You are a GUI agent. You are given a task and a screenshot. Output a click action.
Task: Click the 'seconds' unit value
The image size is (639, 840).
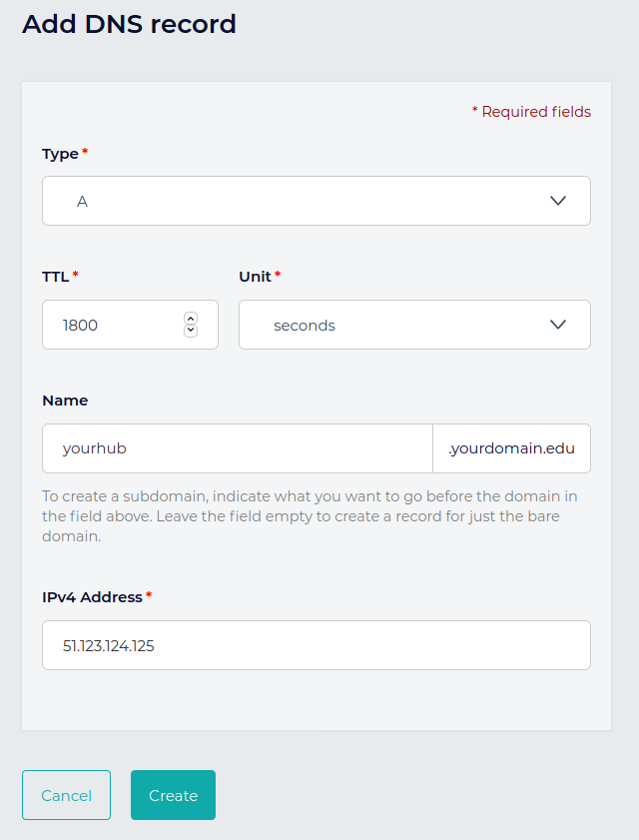click(x=305, y=326)
